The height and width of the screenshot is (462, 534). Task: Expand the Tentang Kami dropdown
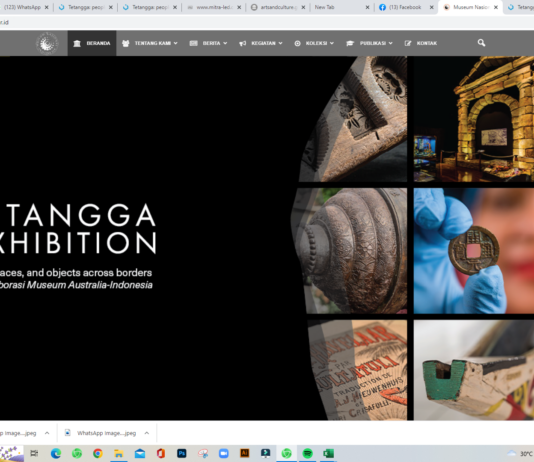[x=176, y=43]
